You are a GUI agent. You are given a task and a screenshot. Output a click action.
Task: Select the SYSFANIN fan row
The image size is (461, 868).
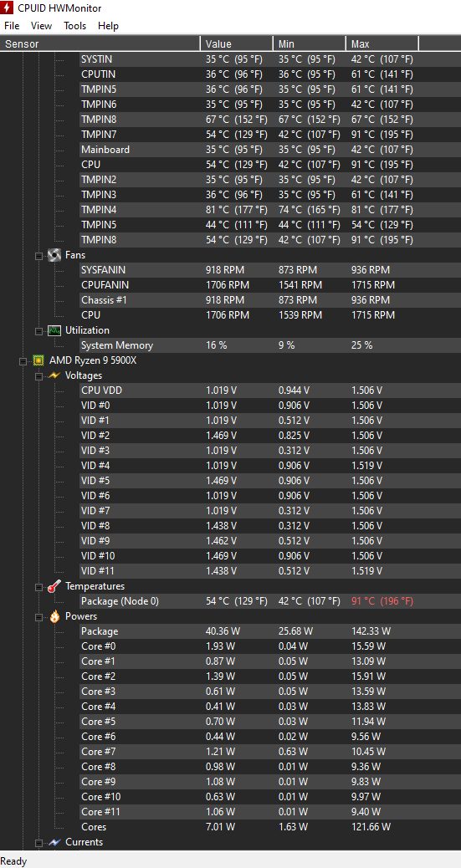point(270,270)
